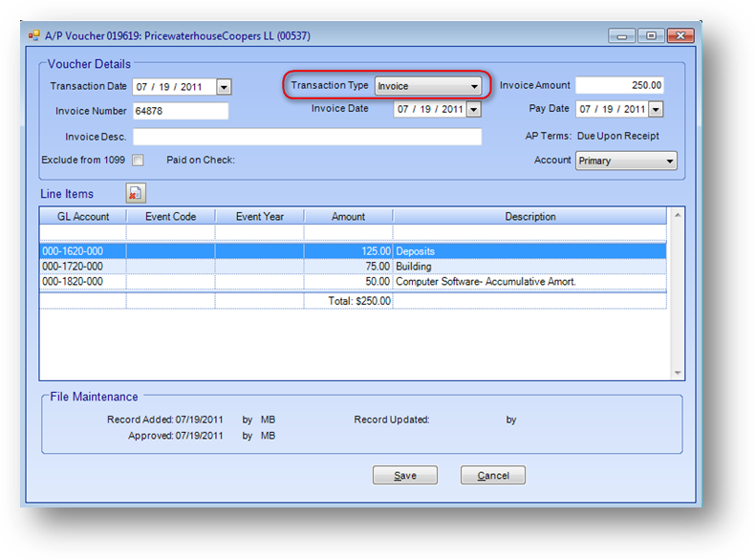Click the line items scrollbar down arrow

click(x=678, y=373)
